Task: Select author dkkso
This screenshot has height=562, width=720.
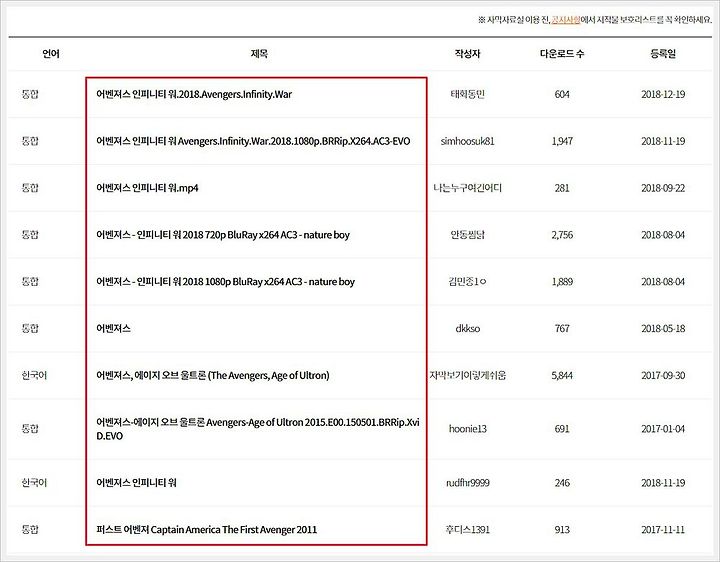Action: pos(467,329)
